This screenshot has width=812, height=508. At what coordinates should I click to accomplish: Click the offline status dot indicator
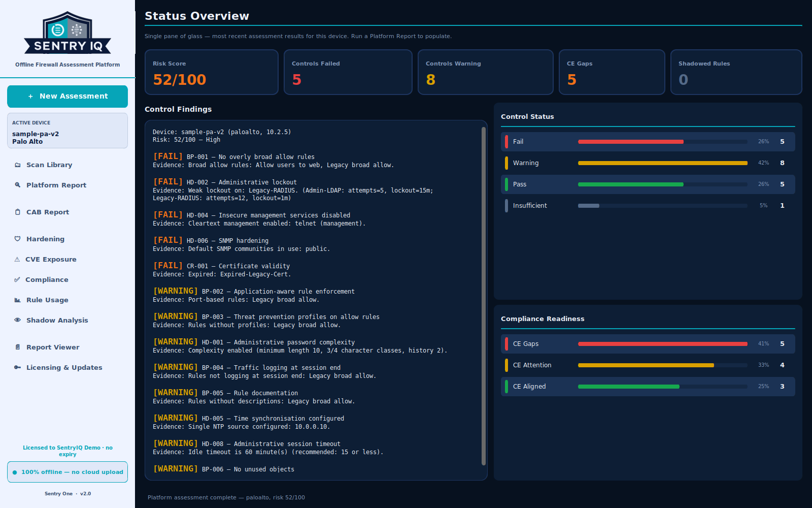(15, 472)
